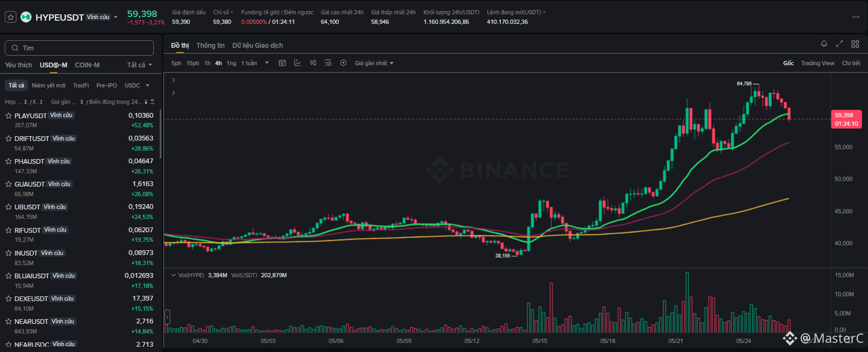The image size is (868, 352).
Task: Select the USDⓈ-M tab
Action: point(54,65)
